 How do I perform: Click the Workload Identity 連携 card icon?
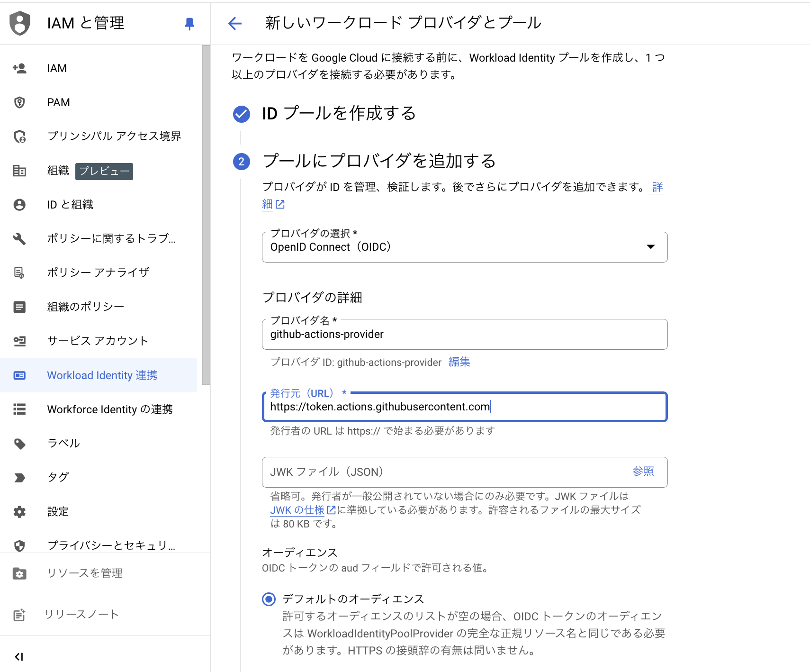(x=19, y=375)
